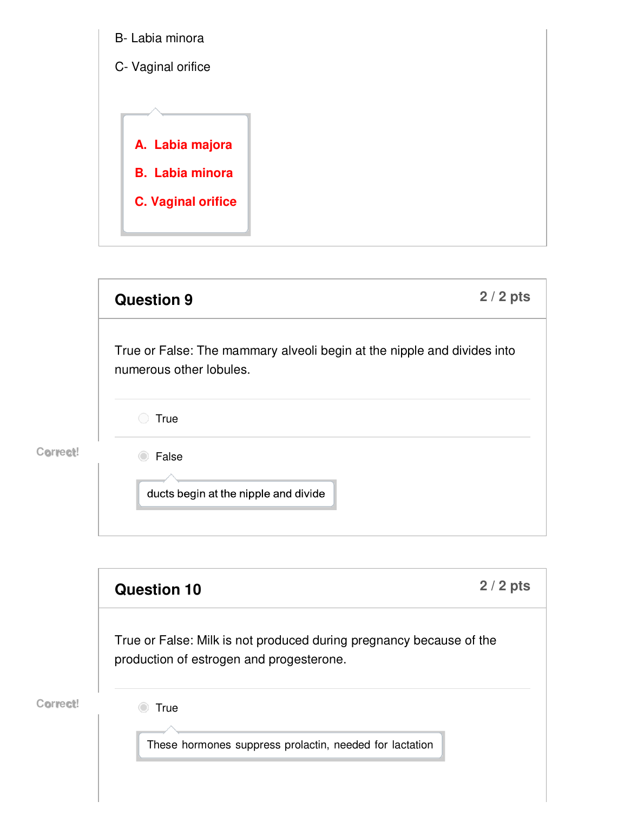644x834 pixels.
Task: Select the True radio button in Question 9
Action: point(143,419)
